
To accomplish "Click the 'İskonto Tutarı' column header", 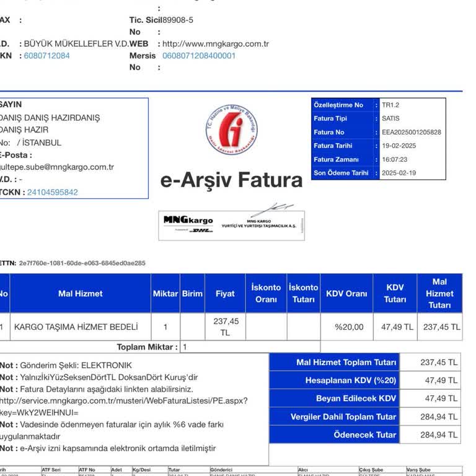I will [303, 293].
